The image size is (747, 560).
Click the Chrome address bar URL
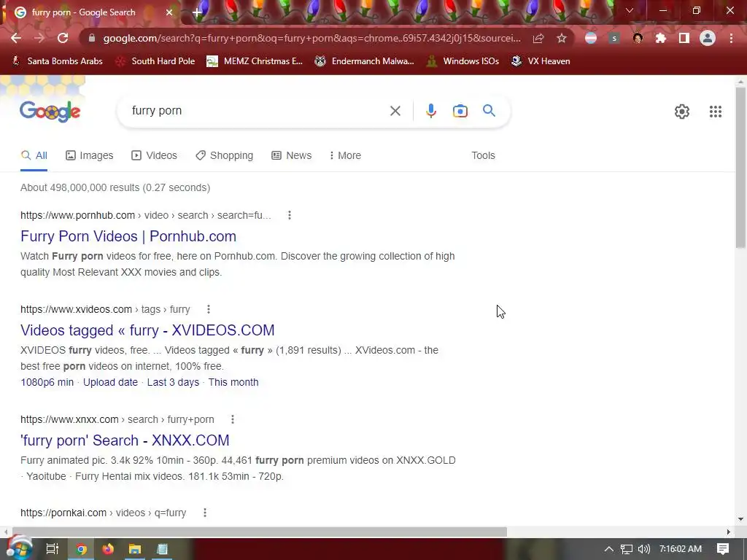point(312,38)
